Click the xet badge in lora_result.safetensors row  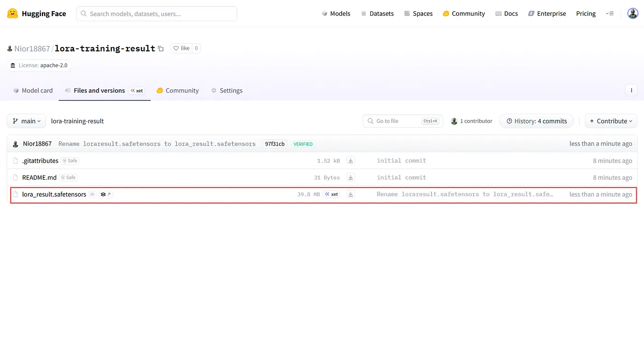point(331,194)
